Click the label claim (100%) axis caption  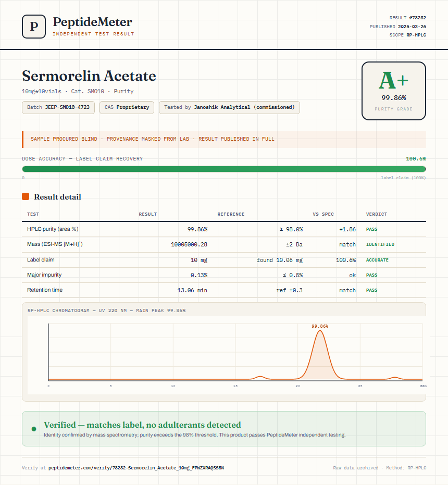[x=403, y=178]
